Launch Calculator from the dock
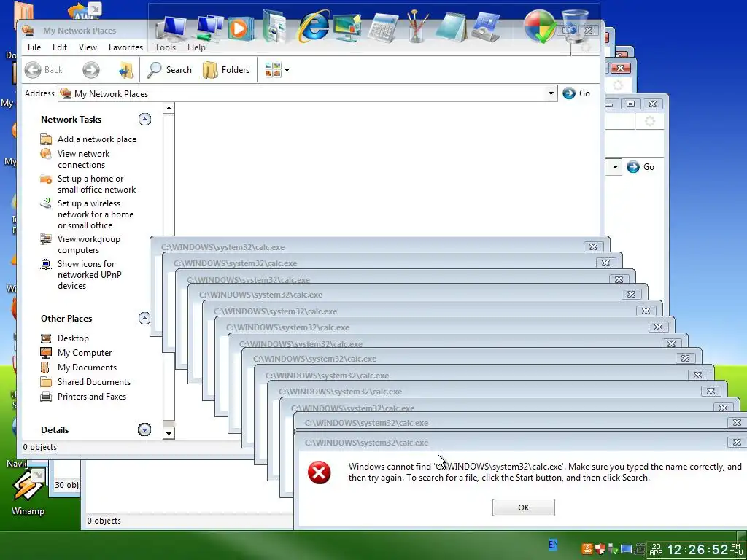 tap(383, 28)
